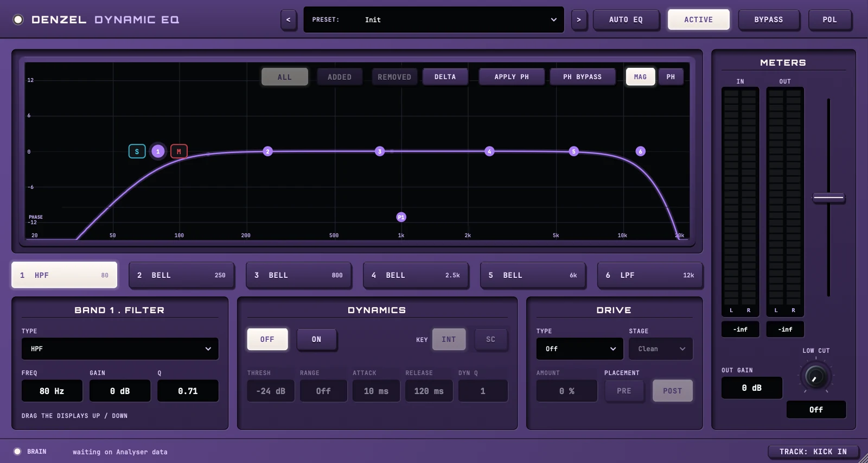Viewport: 868px width, 463px height.
Task: Click the PH BYPASS button
Action: [583, 77]
